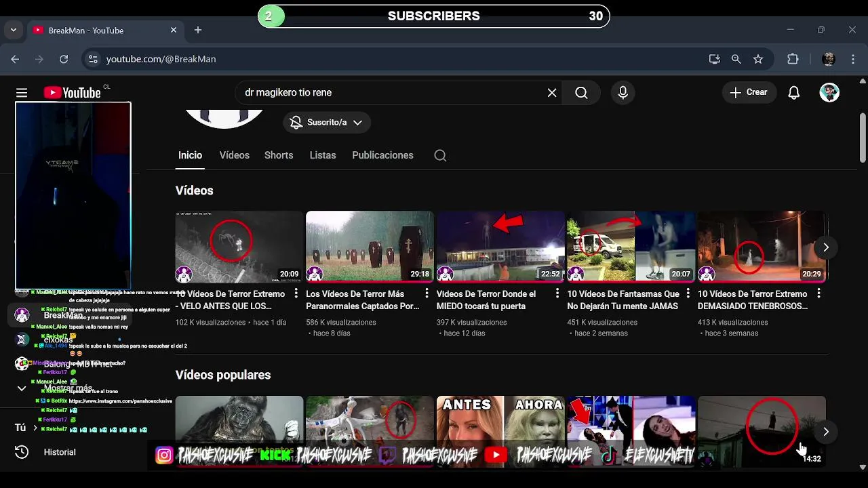Viewport: 868px width, 488px height.
Task: Clear the search query with the X
Action: point(552,93)
